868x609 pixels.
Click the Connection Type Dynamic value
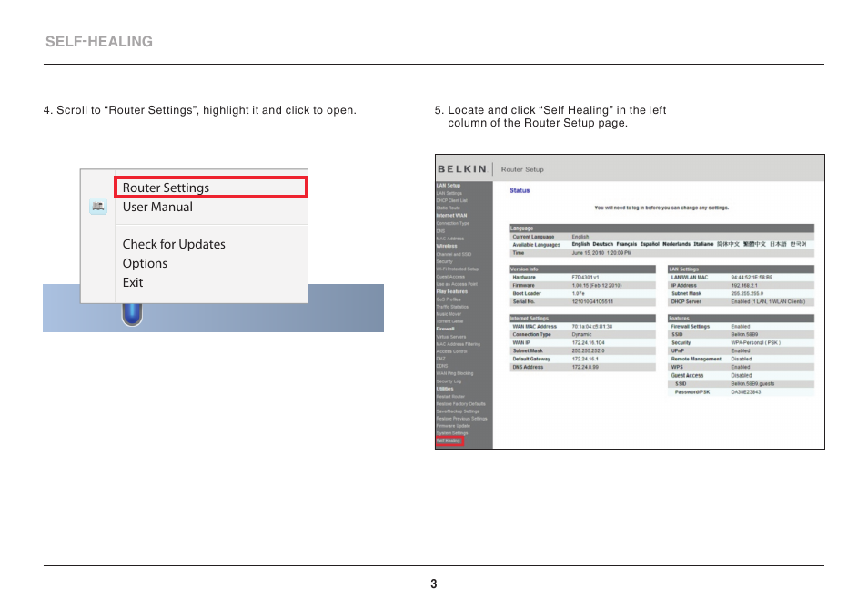pos(581,334)
